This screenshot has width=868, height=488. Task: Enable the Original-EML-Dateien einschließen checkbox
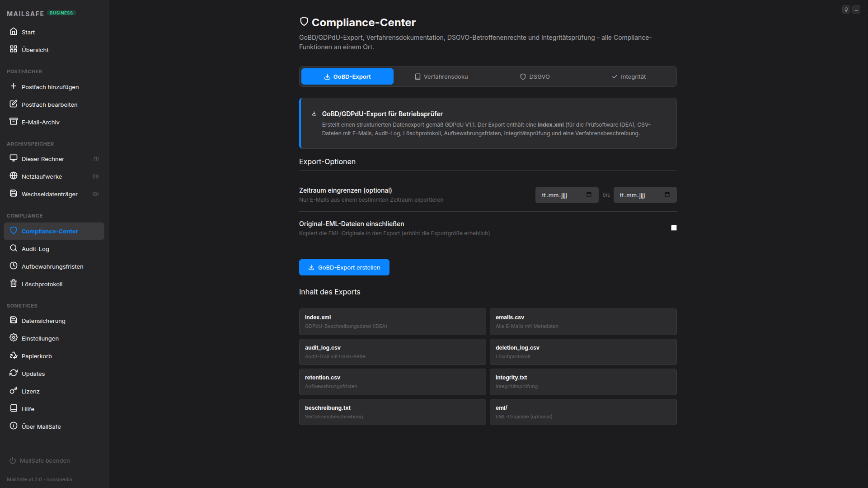click(674, 227)
